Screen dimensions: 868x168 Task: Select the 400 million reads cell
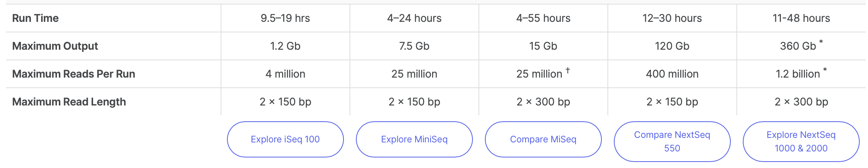click(x=672, y=74)
